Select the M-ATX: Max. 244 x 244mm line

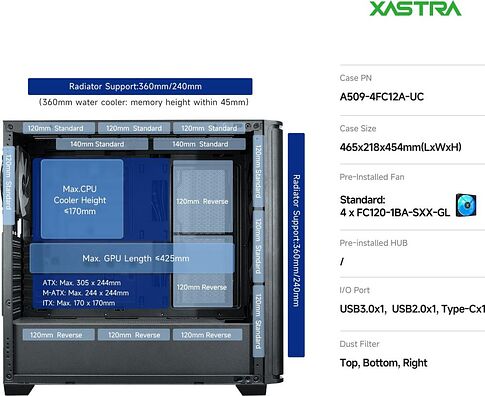click(86, 293)
